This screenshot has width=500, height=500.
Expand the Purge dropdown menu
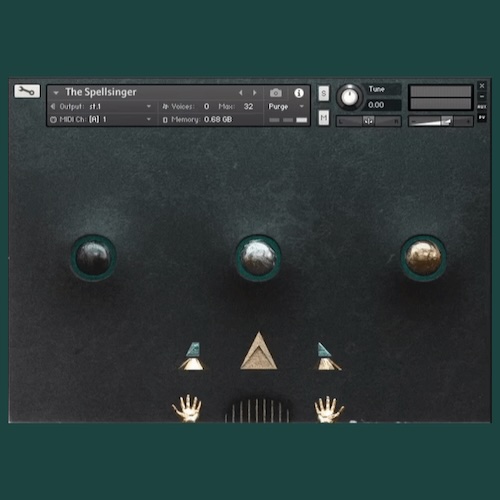287,106
